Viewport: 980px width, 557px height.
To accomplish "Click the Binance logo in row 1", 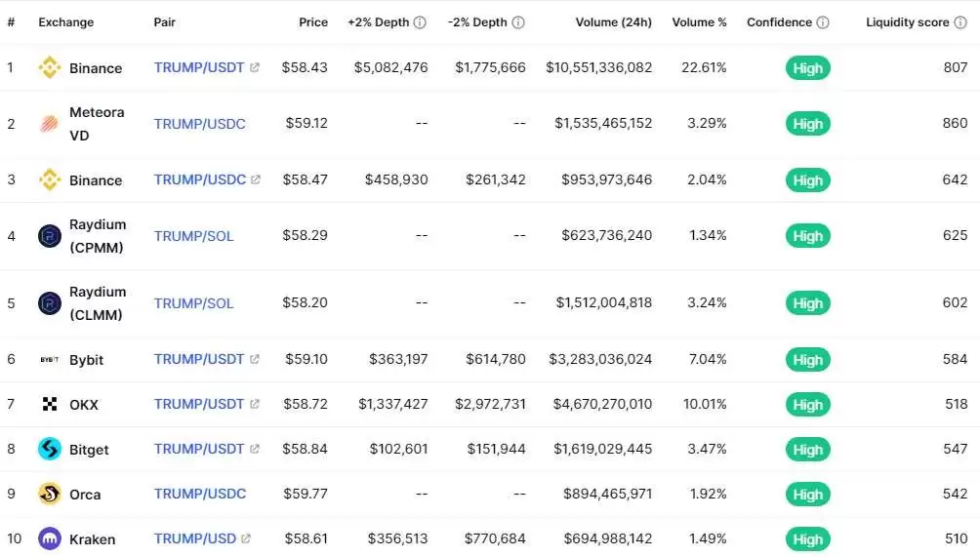I will tap(49, 68).
